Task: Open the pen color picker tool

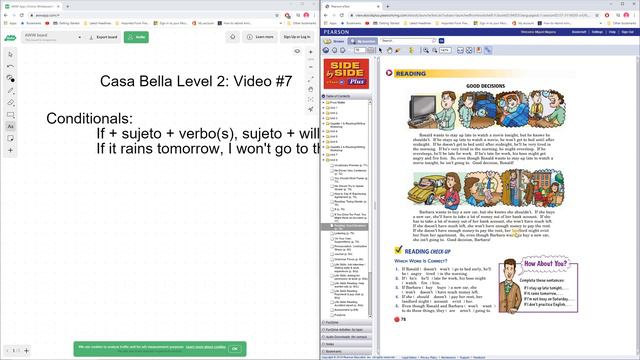Action: click(11, 78)
